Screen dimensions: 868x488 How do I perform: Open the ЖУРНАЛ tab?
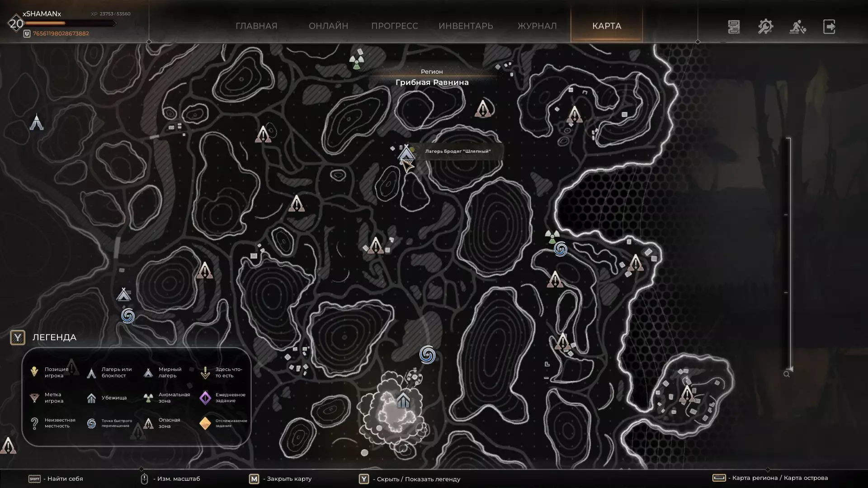point(537,26)
